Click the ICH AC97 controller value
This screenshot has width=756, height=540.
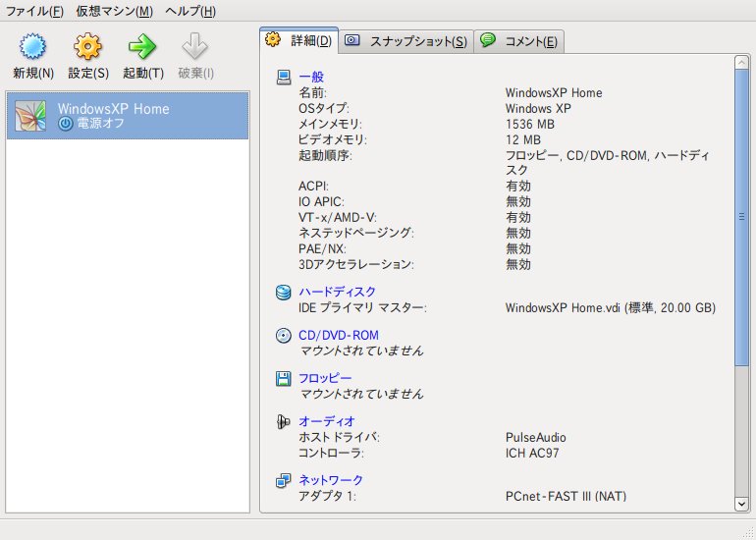tap(532, 454)
